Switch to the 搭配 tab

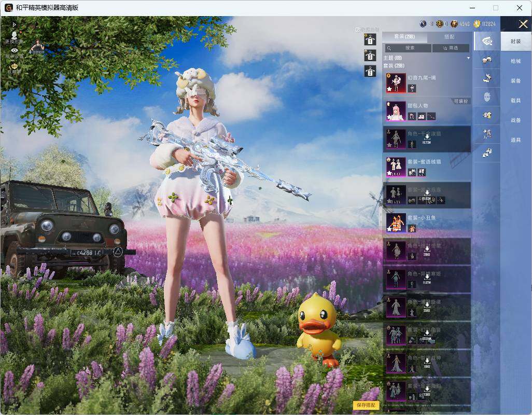449,37
